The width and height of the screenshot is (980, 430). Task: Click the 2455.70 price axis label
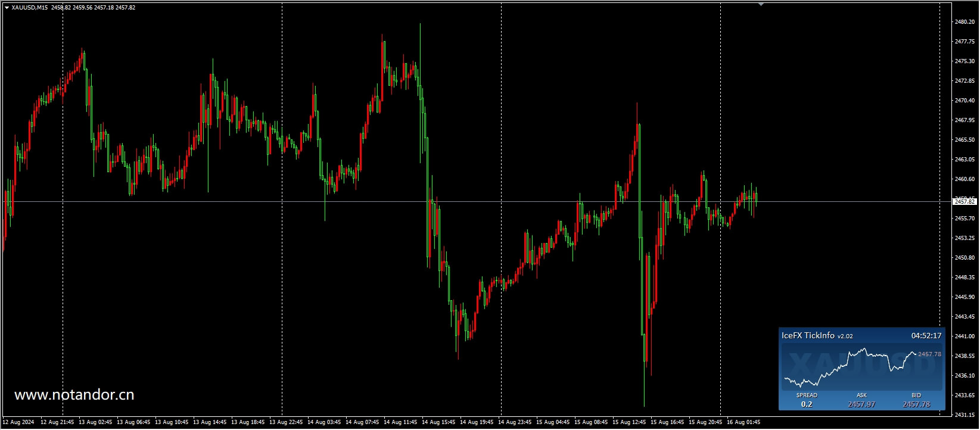pos(965,219)
